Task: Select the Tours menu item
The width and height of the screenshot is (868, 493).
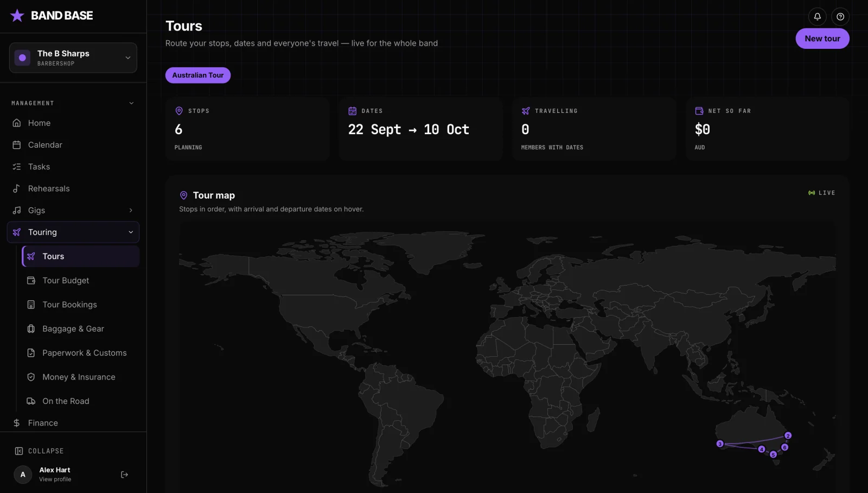Action: point(81,256)
